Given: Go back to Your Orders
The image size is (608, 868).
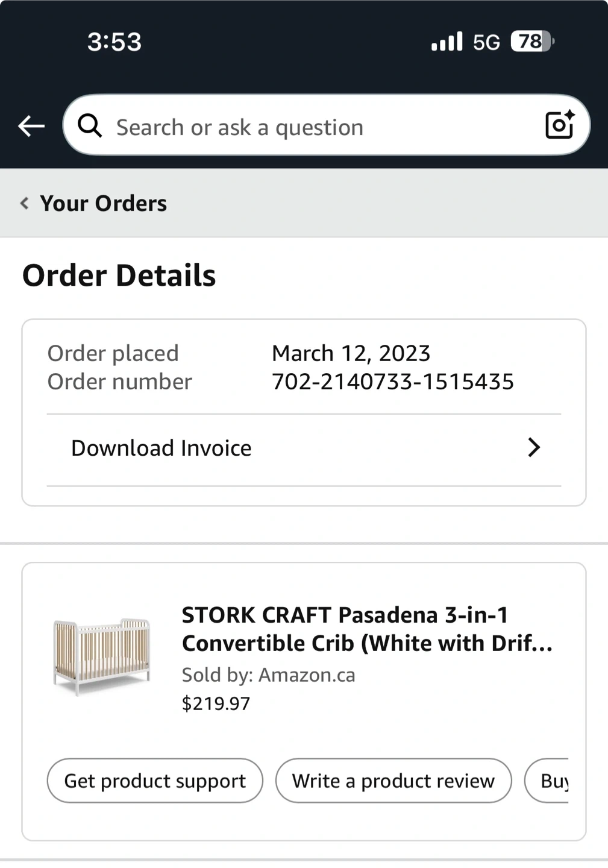Looking at the screenshot, I should [103, 203].
